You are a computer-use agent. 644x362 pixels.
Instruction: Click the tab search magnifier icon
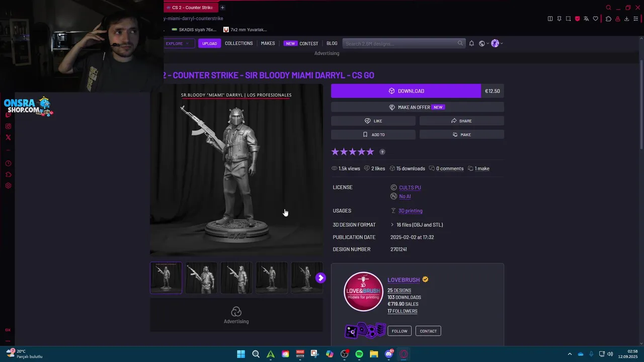pos(608,8)
